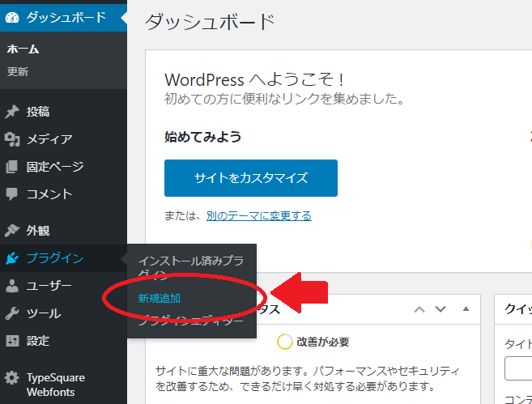
Task: Open TypeSquare Webfonts menu
Action: pos(63,385)
